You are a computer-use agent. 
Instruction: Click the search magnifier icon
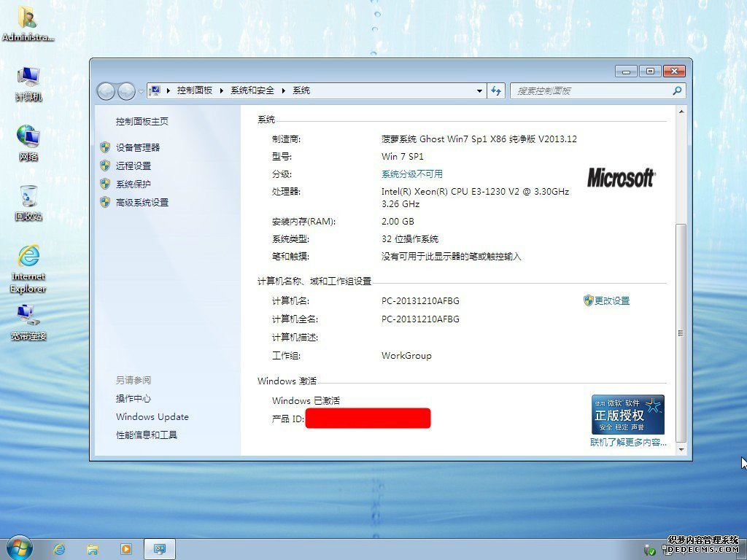(x=676, y=90)
